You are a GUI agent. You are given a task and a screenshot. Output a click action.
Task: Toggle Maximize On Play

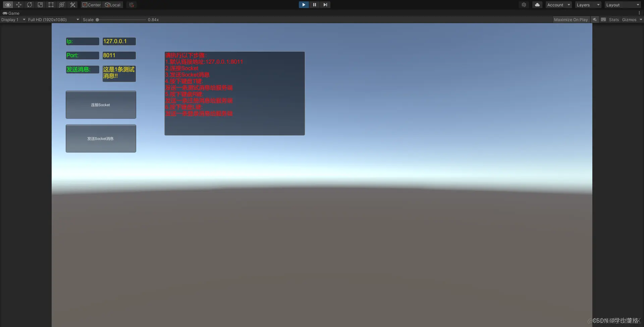click(x=571, y=19)
